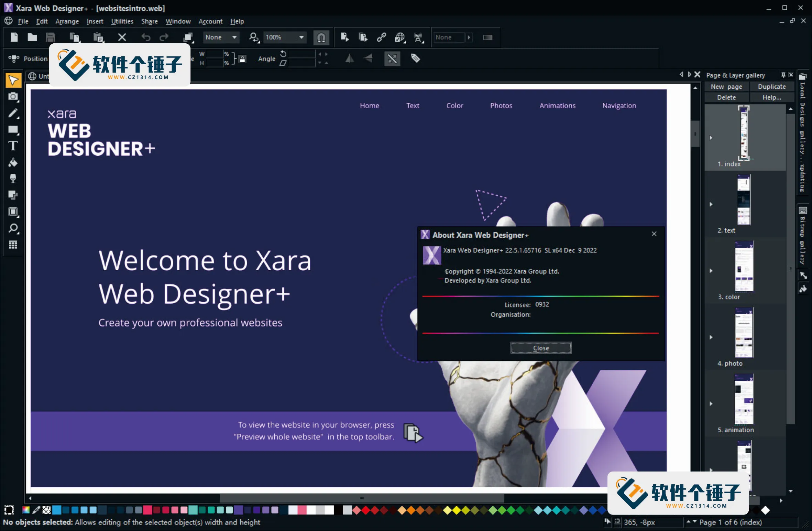This screenshot has width=812, height=531.
Task: Click the tag icon in the info bar
Action: (416, 58)
